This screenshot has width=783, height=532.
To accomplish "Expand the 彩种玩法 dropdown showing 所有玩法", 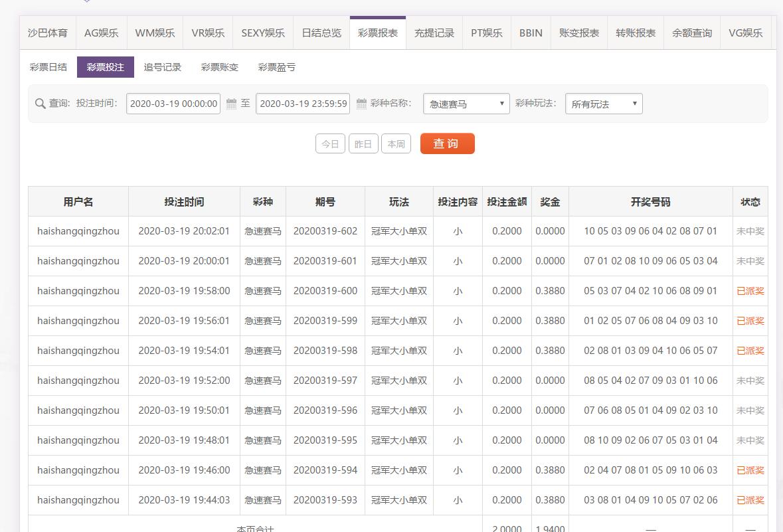I will (604, 104).
